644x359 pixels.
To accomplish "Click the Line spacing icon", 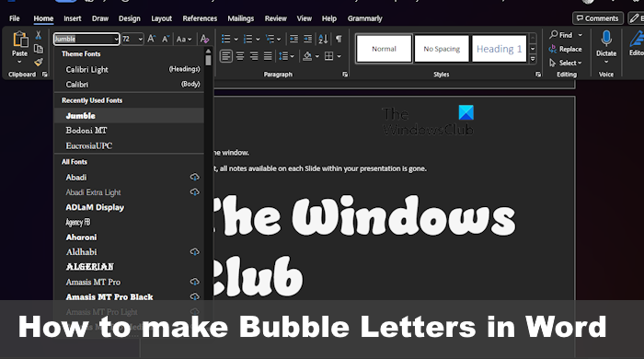I will click(x=283, y=56).
